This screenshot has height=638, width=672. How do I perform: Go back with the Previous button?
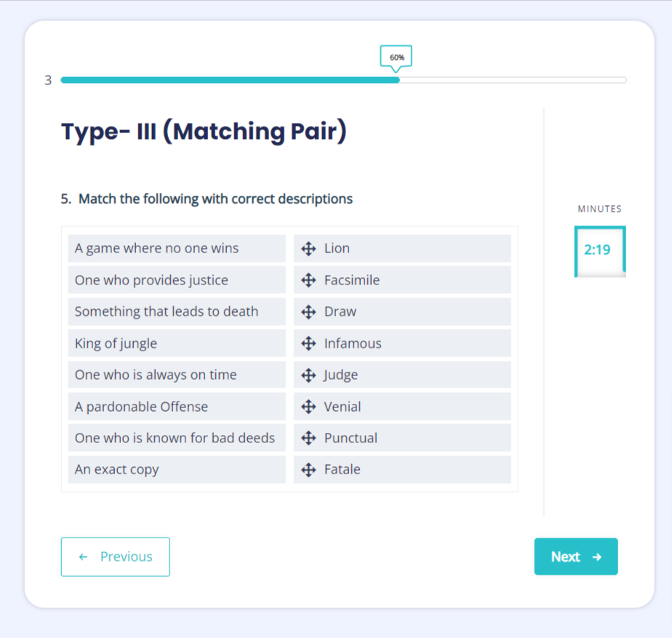pos(115,557)
